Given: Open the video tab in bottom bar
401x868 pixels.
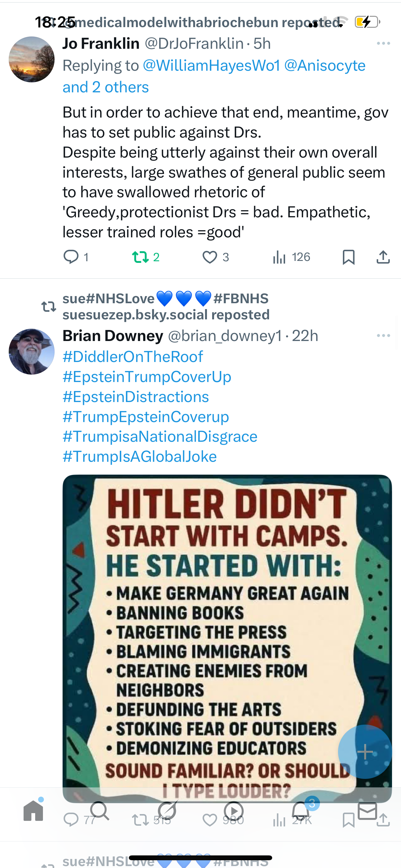Looking at the screenshot, I should pos(233,811).
